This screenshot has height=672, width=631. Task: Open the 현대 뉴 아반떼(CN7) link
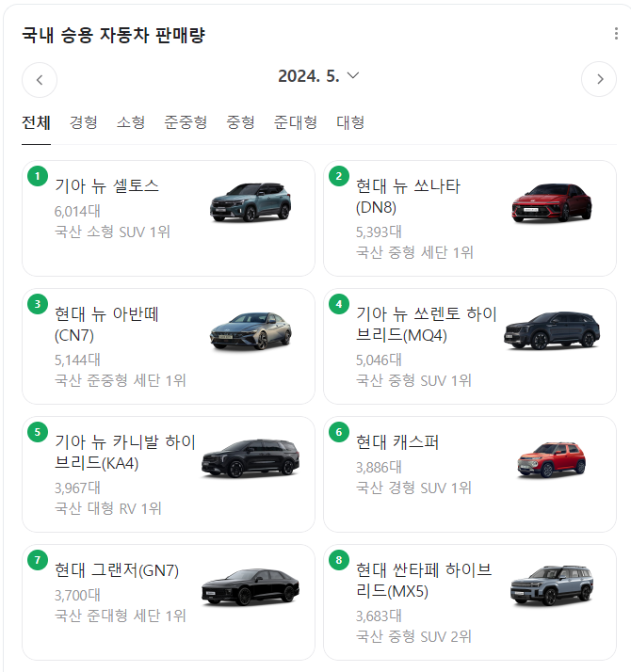pos(107,324)
